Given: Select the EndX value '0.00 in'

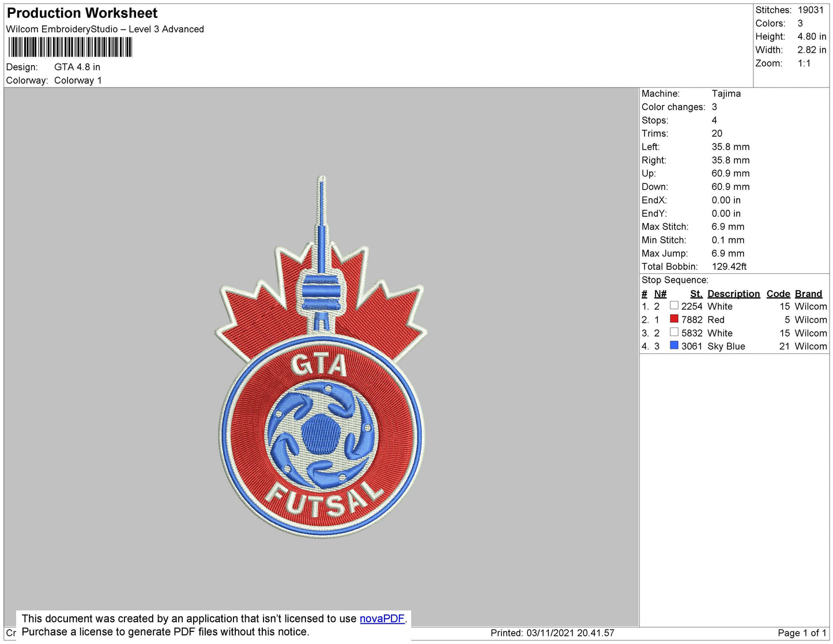Looking at the screenshot, I should pyautogui.click(x=726, y=201).
